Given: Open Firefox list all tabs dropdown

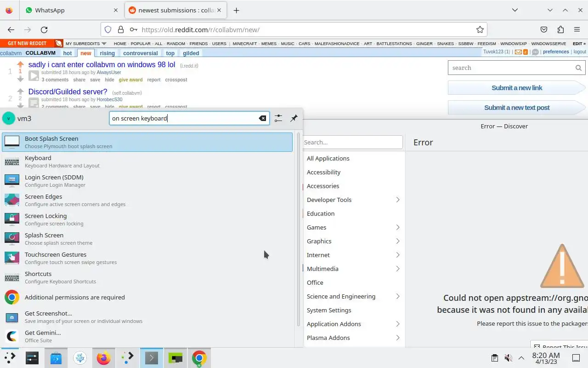Looking at the screenshot, I should pyautogui.click(x=515, y=10).
